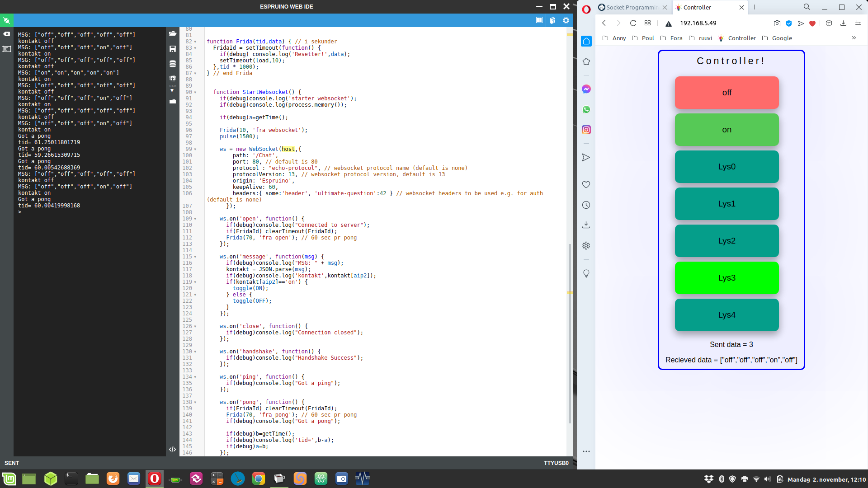
Task: Open the Anny bookmarks folder
Action: pos(614,38)
